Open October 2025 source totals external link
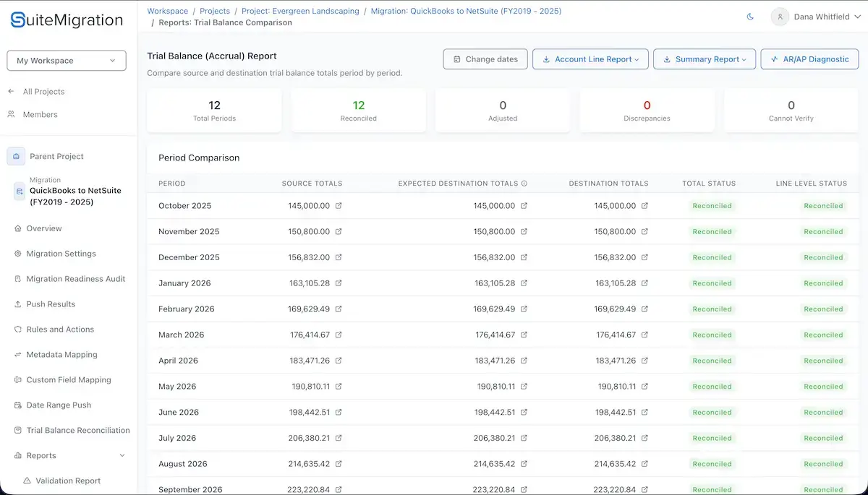 pyautogui.click(x=339, y=206)
